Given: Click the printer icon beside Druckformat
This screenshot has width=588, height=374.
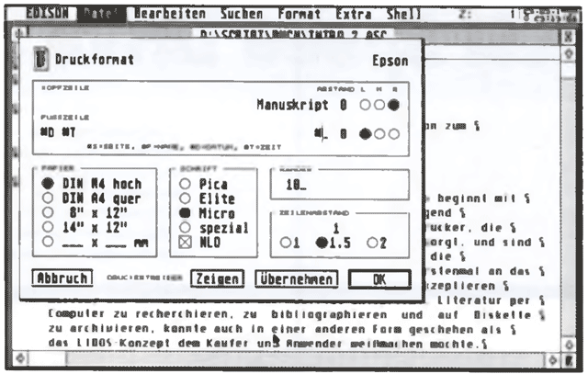Looking at the screenshot, I should click(x=38, y=60).
